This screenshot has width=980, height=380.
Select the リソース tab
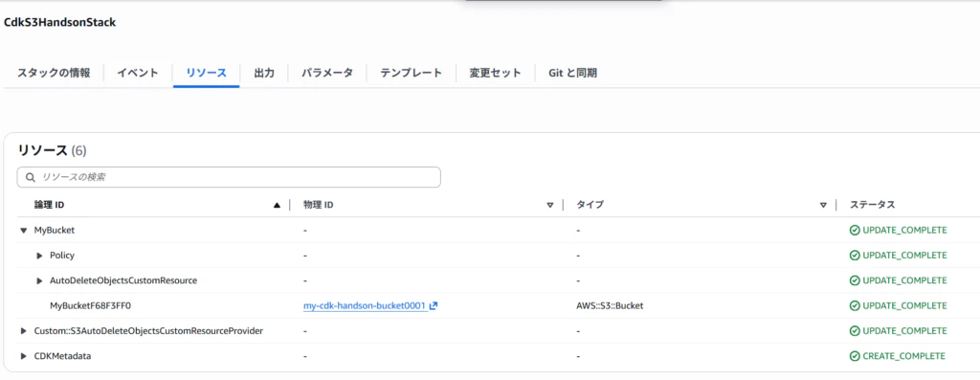pos(207,73)
